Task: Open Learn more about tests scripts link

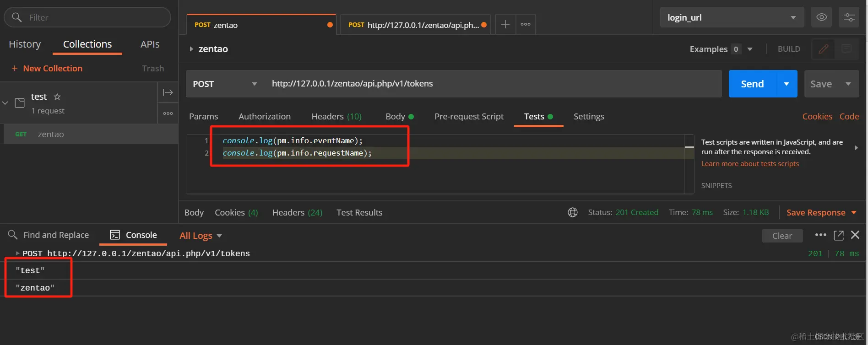Action: tap(750, 163)
